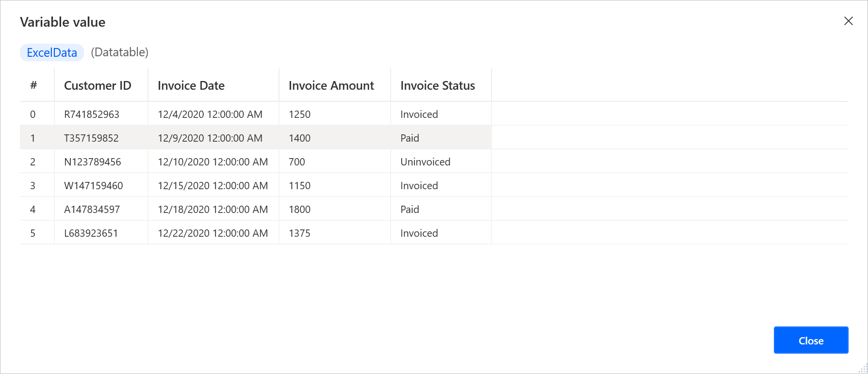Click the 12/4/2020 invoice date cell

[x=210, y=114]
